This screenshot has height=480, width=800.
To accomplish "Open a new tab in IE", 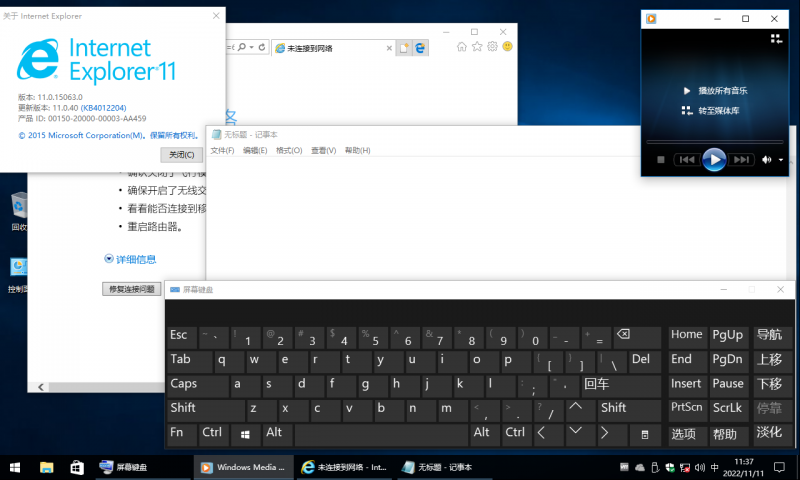I will coord(404,48).
